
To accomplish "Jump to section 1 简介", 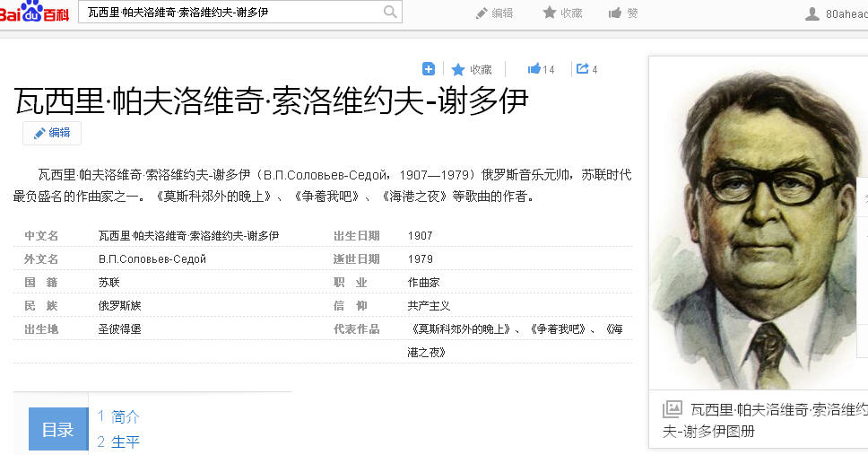I will click(118, 416).
